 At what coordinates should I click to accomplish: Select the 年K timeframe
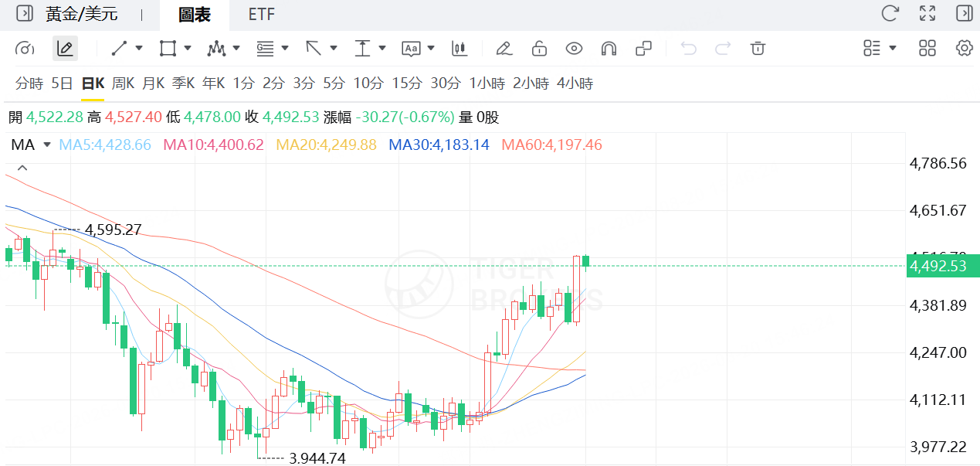tap(214, 83)
